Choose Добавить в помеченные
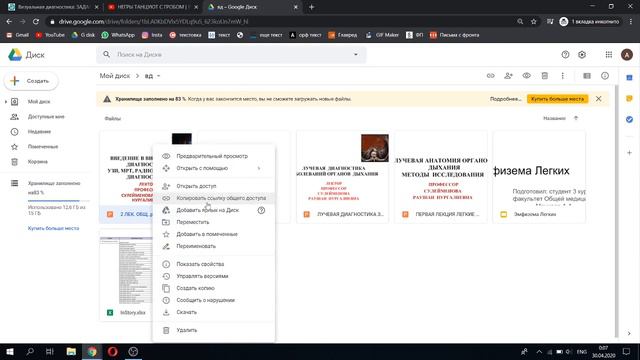 [213, 234]
